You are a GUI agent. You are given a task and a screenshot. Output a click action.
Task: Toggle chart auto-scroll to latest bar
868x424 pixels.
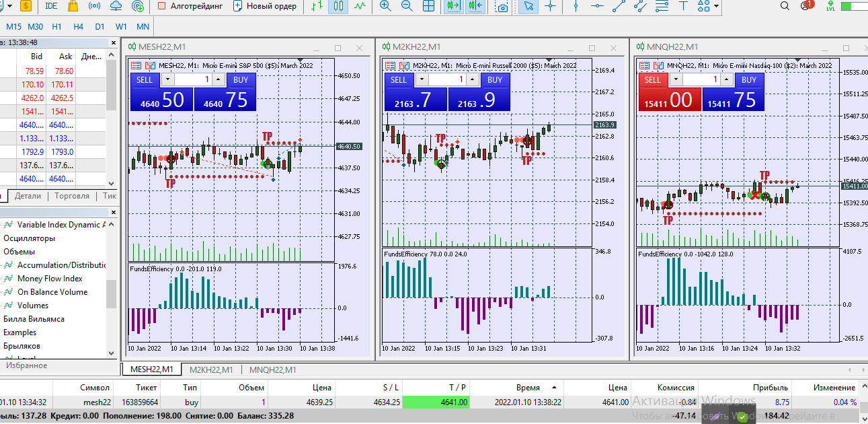454,6
